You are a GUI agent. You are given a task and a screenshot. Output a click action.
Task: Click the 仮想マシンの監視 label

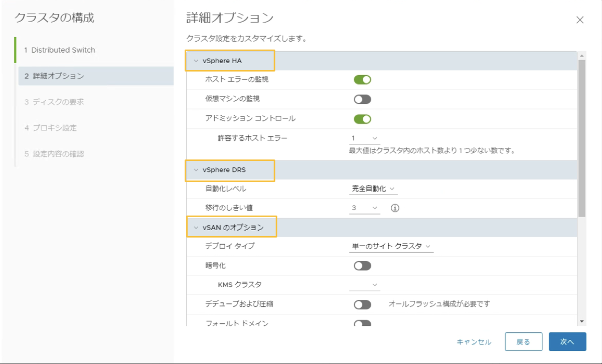point(232,99)
